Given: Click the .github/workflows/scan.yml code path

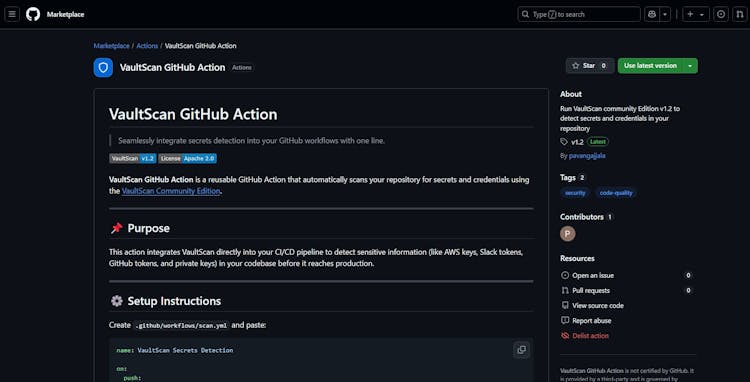Looking at the screenshot, I should coord(181,325).
